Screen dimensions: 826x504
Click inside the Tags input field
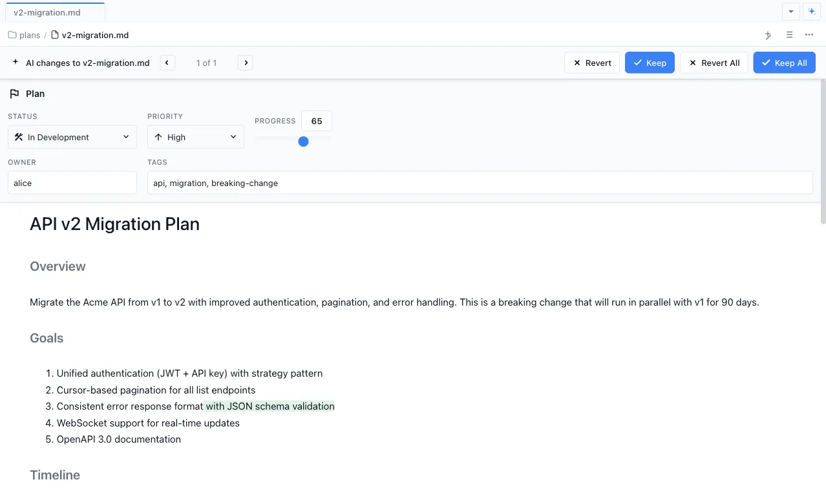[481, 183]
